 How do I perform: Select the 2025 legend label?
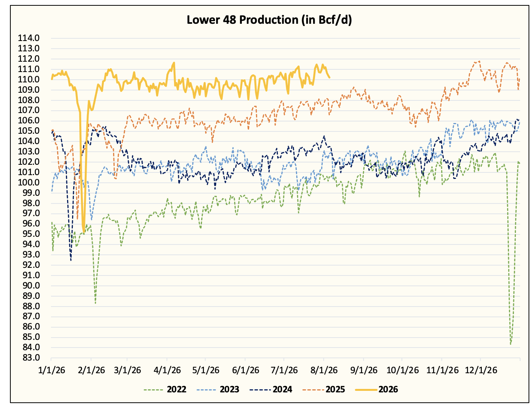click(x=335, y=390)
